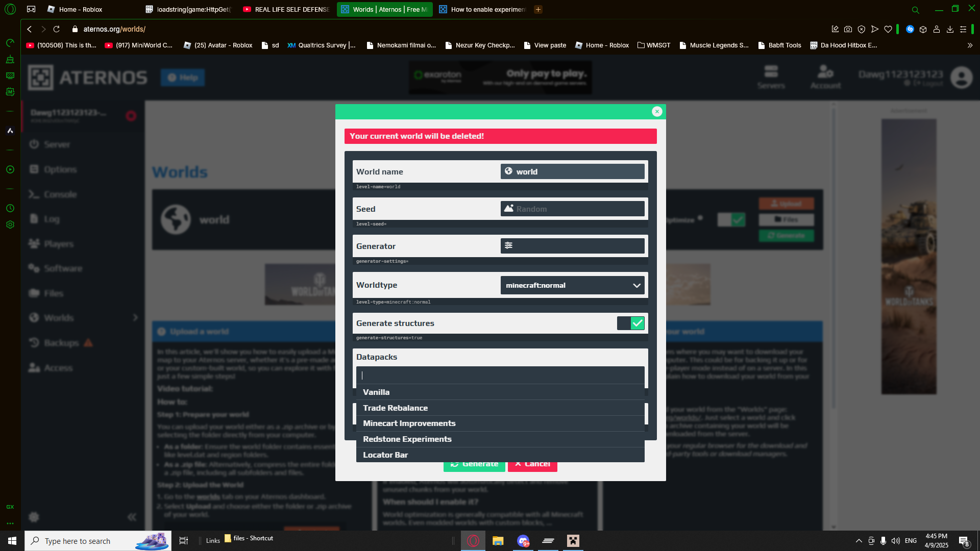The height and width of the screenshot is (551, 980).
Task: Go back to the previous page
Action: tap(30, 29)
